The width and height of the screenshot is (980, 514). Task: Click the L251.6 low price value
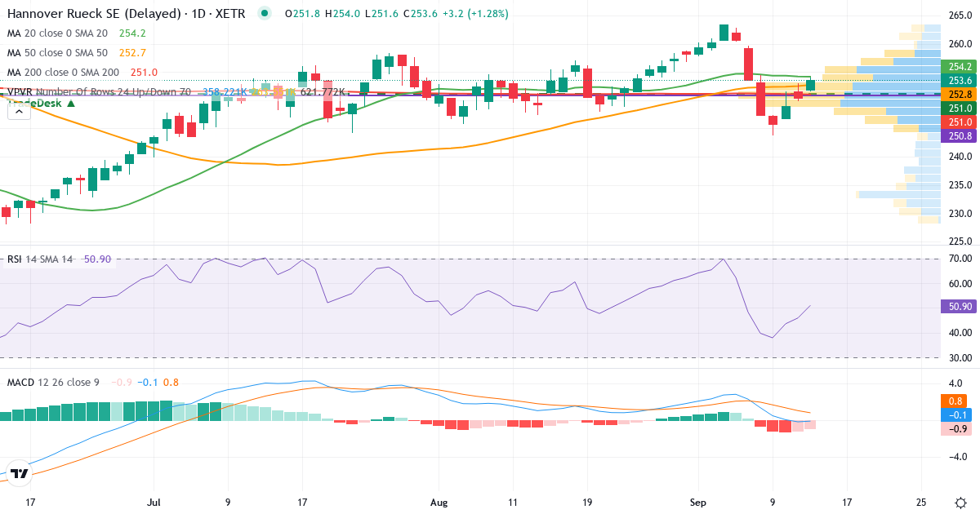381,14
